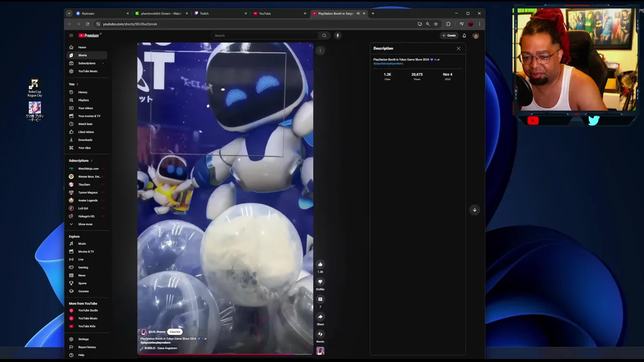Viewport: 644px width, 362px height.
Task: Open Your videos in the sidebar
Action: click(86, 108)
